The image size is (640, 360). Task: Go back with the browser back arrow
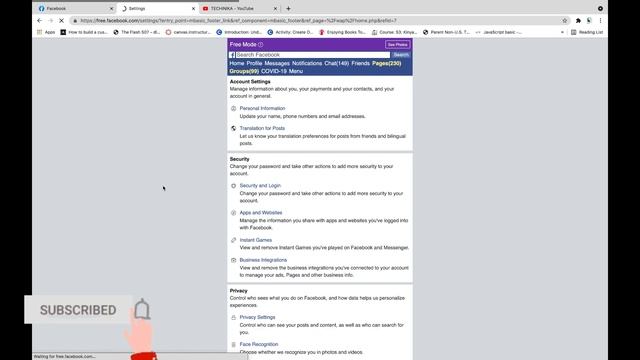point(40,20)
